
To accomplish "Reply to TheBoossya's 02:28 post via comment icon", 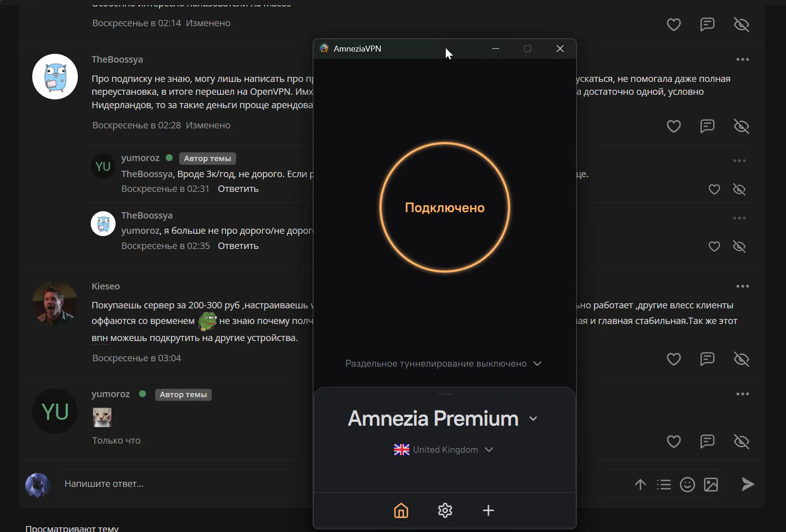I will 707,126.
